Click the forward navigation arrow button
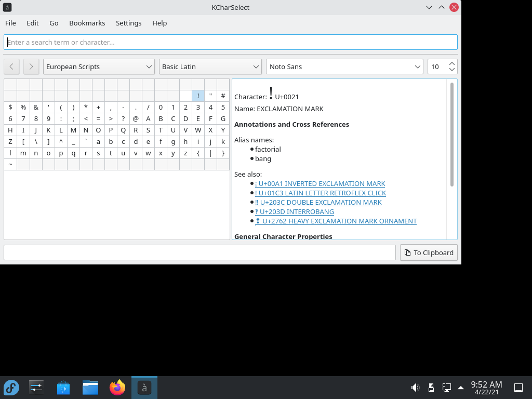532x399 pixels. (31, 66)
